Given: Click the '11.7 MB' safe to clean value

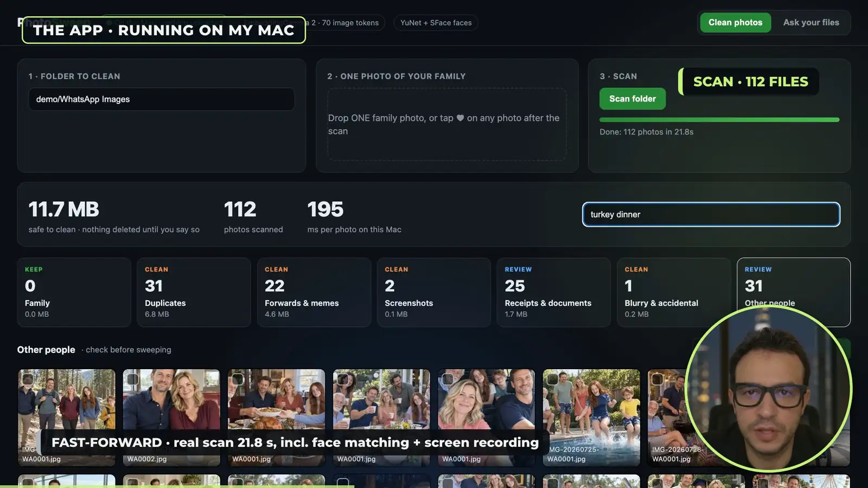Looking at the screenshot, I should coord(64,209).
